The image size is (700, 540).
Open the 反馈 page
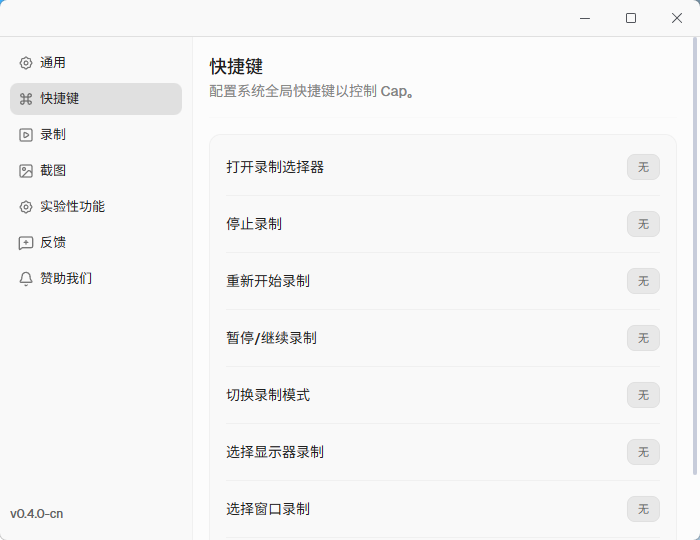tap(96, 243)
